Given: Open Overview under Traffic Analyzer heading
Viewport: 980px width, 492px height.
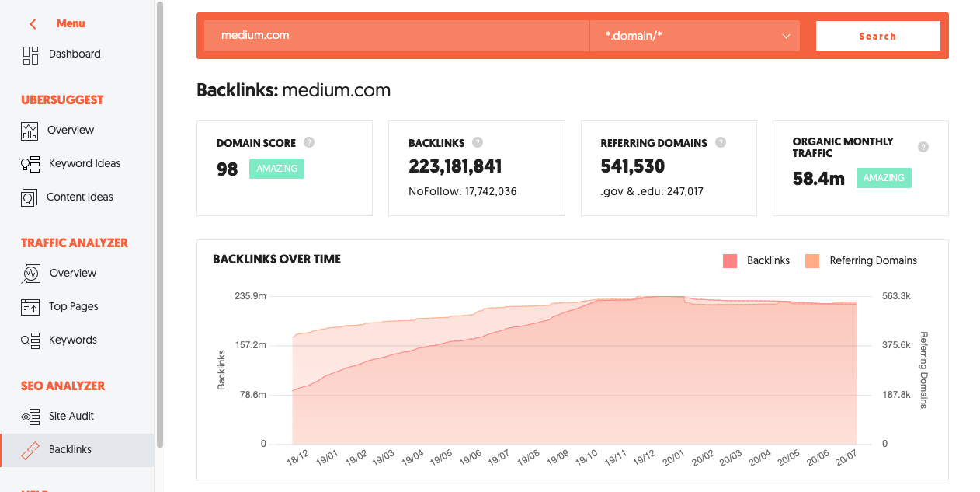Looking at the screenshot, I should point(73,274).
